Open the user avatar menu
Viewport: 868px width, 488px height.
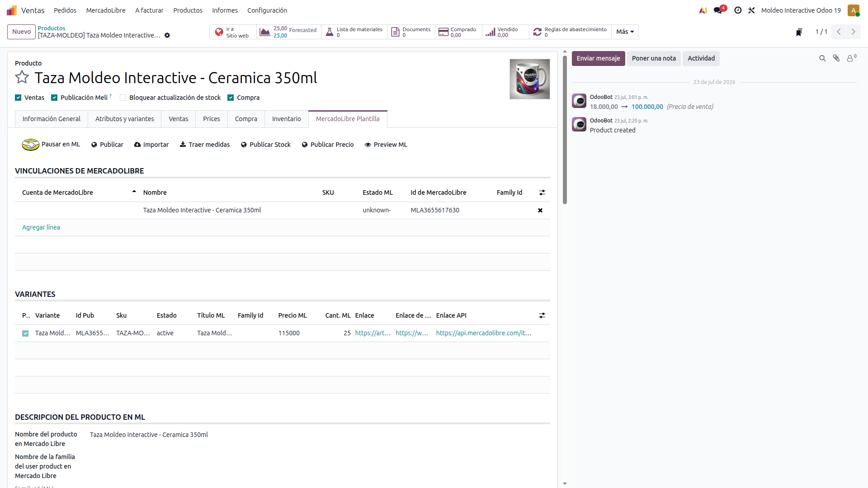[x=854, y=10]
